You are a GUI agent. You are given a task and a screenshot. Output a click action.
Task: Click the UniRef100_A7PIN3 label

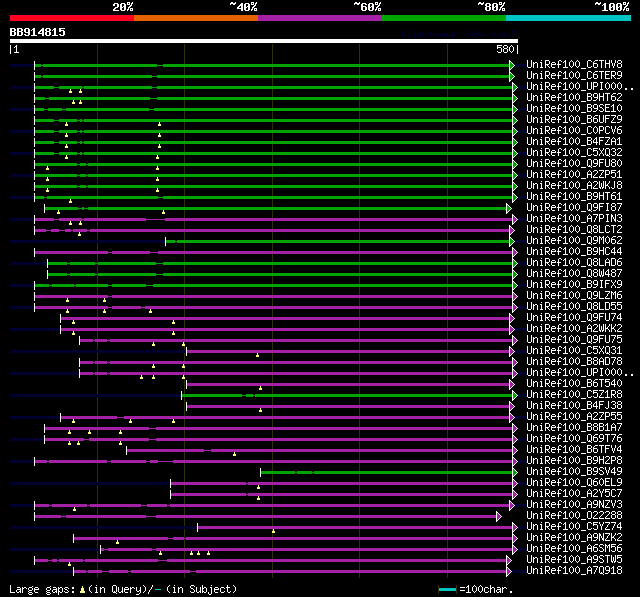pyautogui.click(x=574, y=219)
